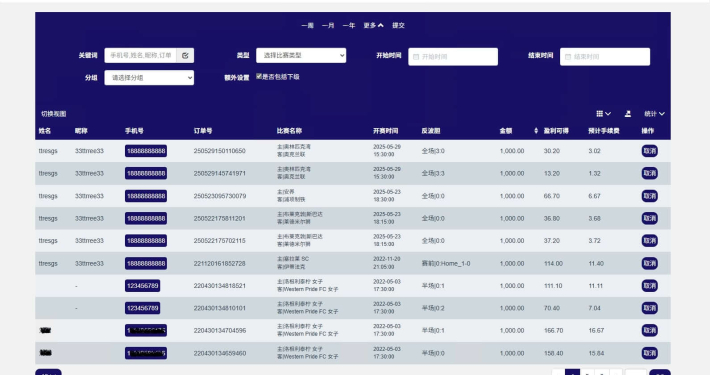
Task: Click the 提交 submit link
Action: 398,25
